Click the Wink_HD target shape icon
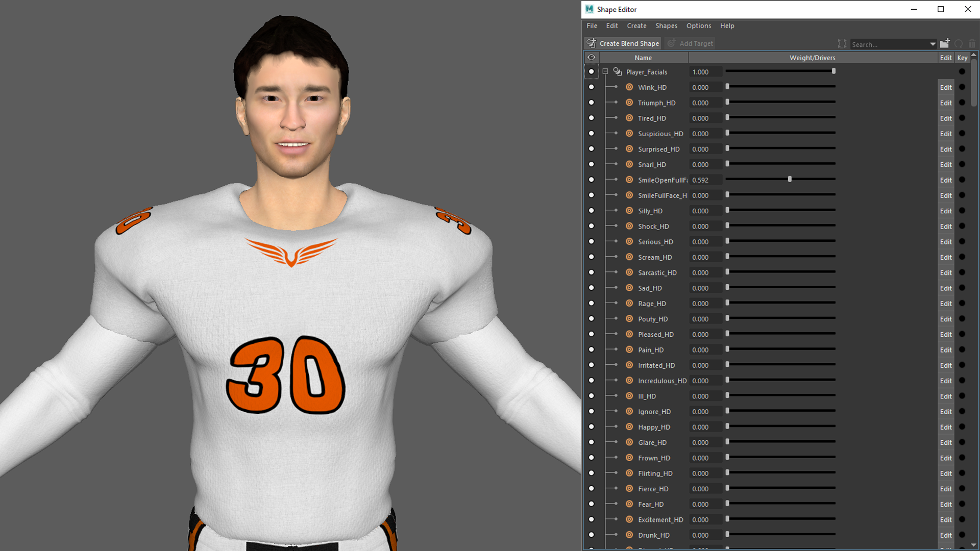The width and height of the screenshot is (980, 551). click(x=629, y=87)
